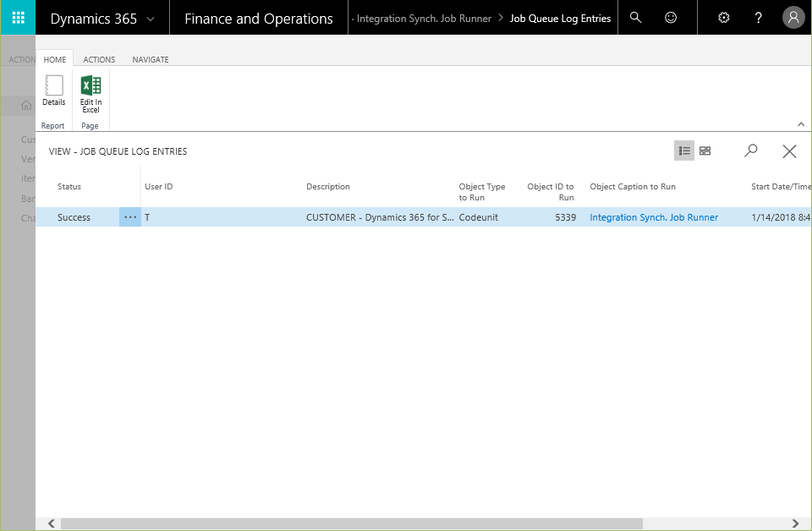Sort by the Status column header
Screen dimensions: 812x531
point(69,186)
